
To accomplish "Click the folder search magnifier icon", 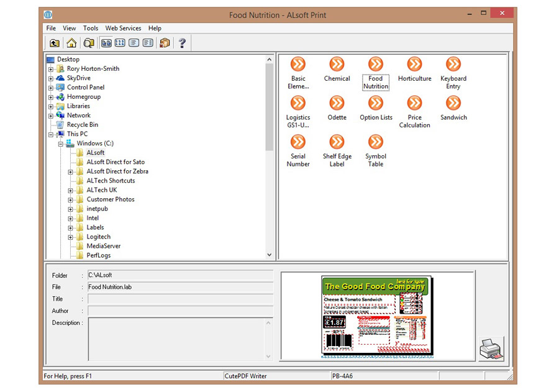I will [88, 43].
